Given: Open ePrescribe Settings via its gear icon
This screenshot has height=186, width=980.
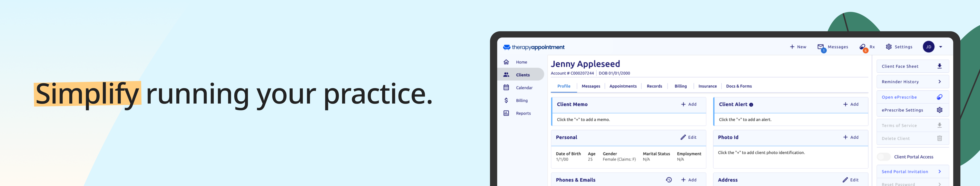Looking at the screenshot, I should 940,110.
